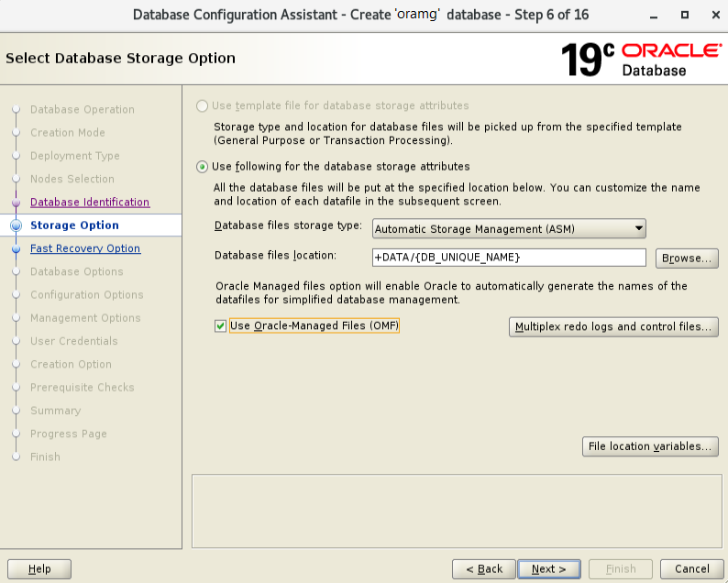Minimize the Database Configuration Assistant window

pyautogui.click(x=654, y=16)
